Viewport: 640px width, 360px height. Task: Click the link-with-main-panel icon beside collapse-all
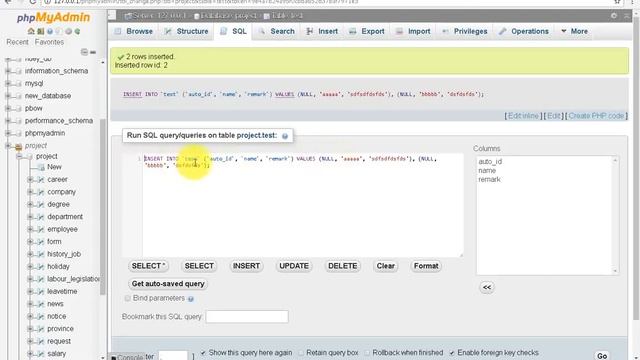(x=93, y=52)
